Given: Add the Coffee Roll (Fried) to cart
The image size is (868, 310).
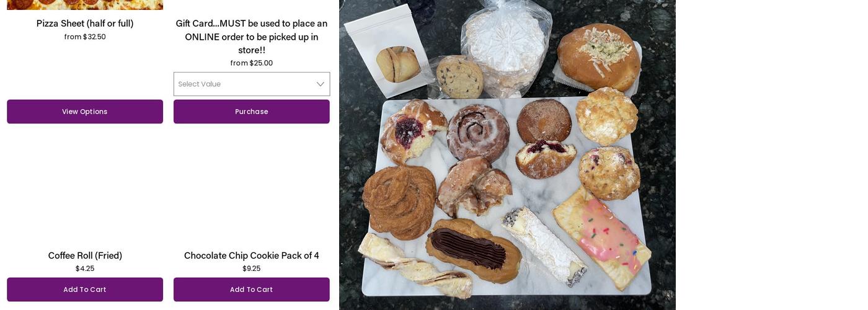Looking at the screenshot, I should (85, 290).
